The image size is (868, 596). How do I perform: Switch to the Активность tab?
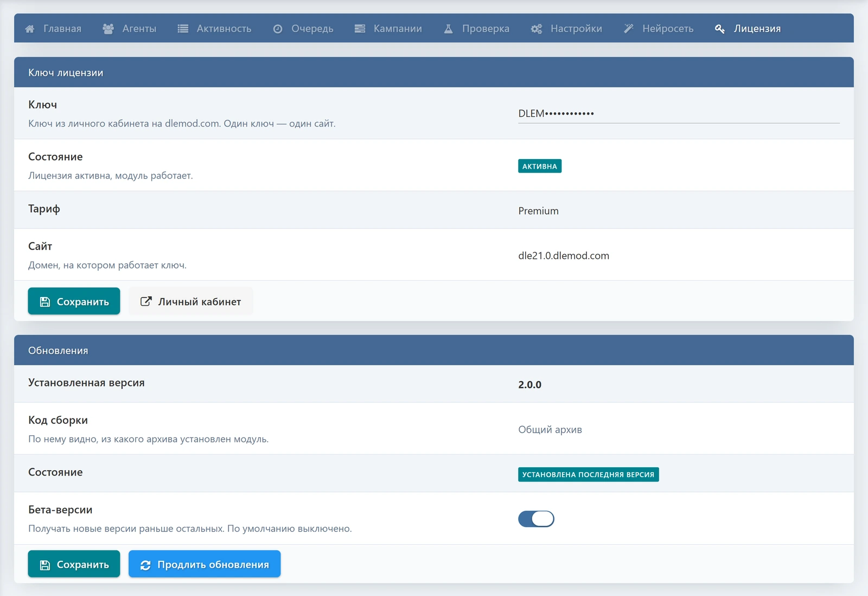(215, 29)
